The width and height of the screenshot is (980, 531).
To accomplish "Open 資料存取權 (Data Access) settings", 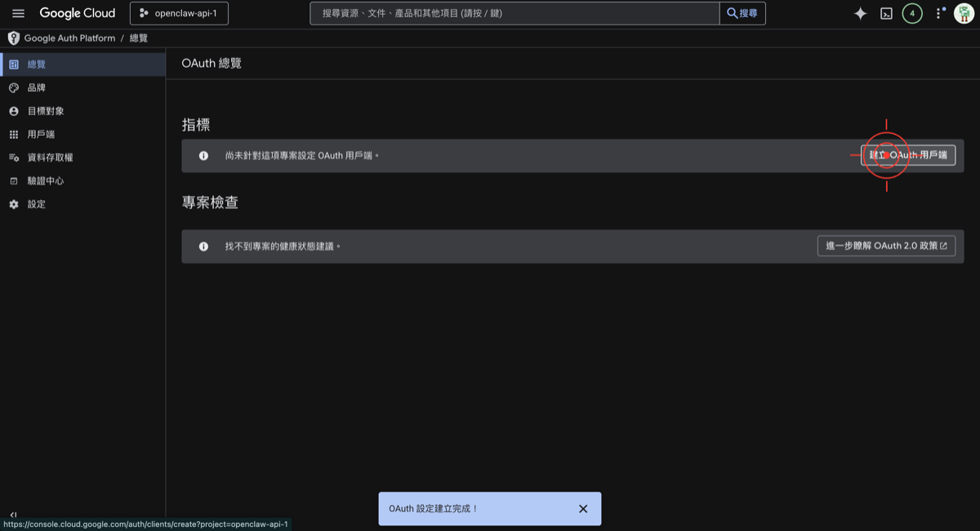I will tap(49, 157).
